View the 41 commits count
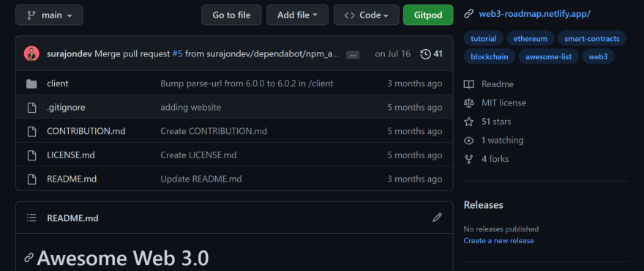 click(x=438, y=54)
